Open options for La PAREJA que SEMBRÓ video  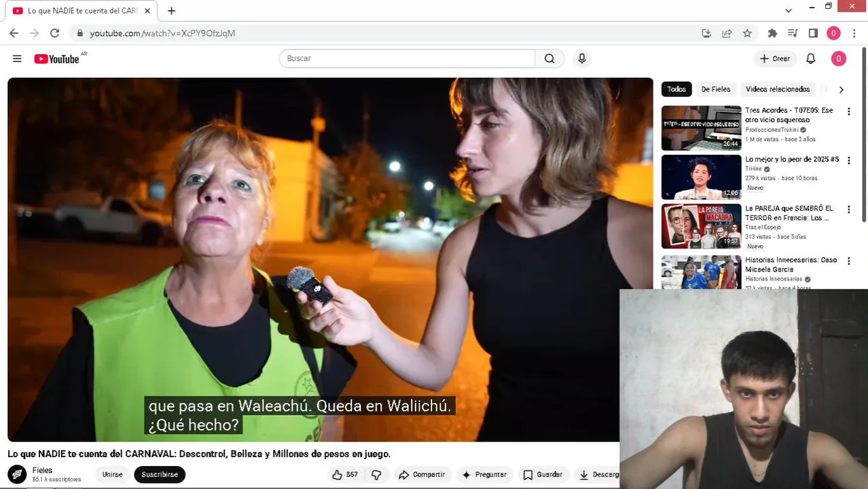coord(848,210)
